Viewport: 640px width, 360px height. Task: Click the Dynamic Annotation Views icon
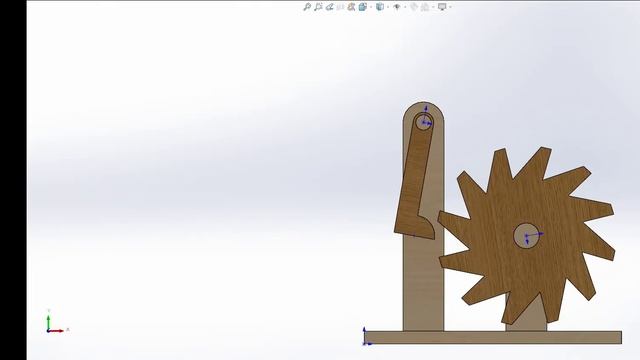(351, 7)
